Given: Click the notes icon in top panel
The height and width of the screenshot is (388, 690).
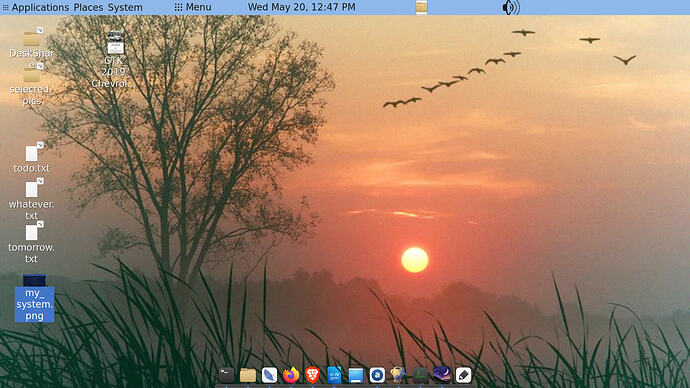Looking at the screenshot, I should pyautogui.click(x=421, y=7).
